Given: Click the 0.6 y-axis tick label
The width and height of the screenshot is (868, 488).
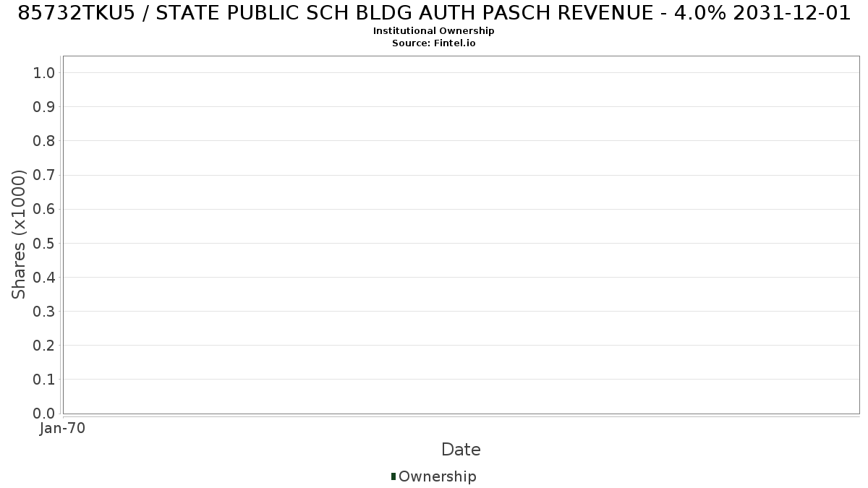Looking at the screenshot, I should click(44, 209).
